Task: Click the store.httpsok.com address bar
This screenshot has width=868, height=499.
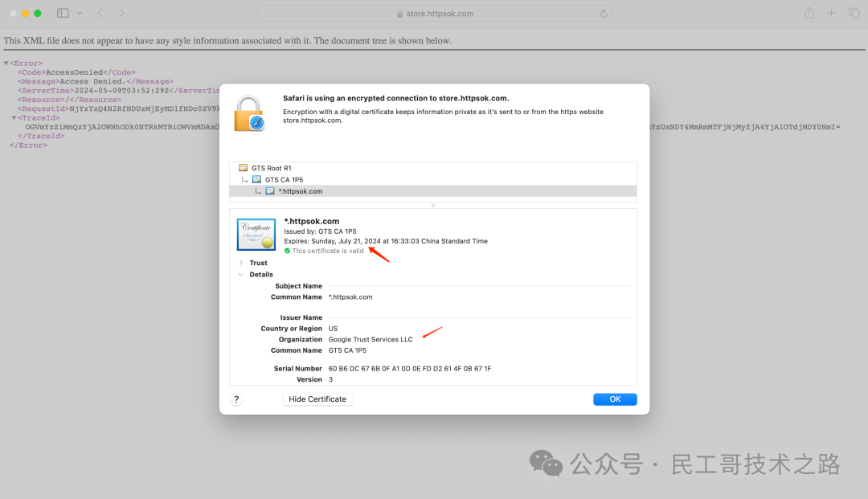Action: tap(435, 14)
